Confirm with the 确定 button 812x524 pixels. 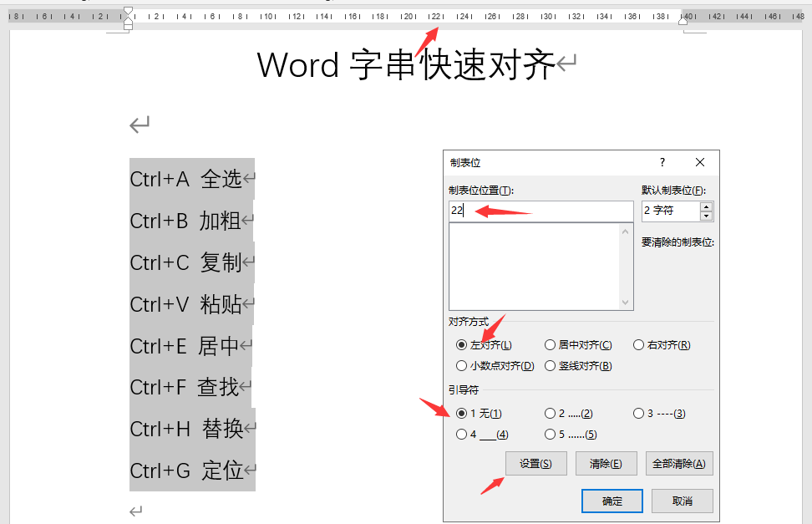[612, 501]
